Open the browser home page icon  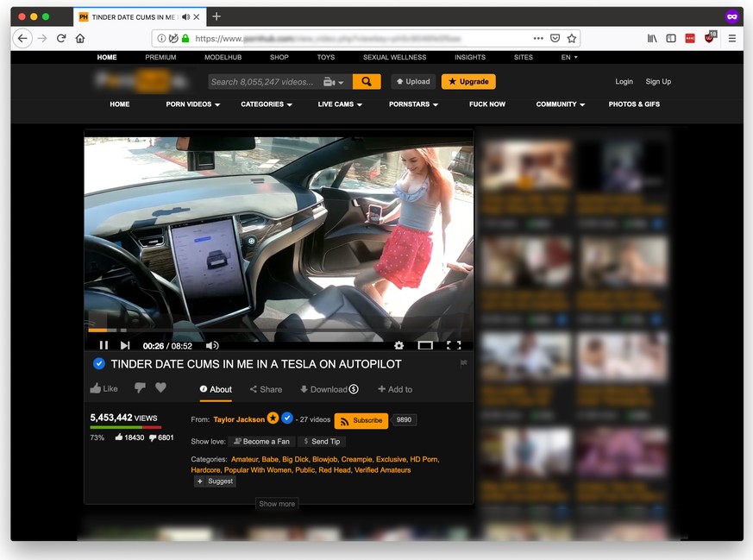coord(80,39)
